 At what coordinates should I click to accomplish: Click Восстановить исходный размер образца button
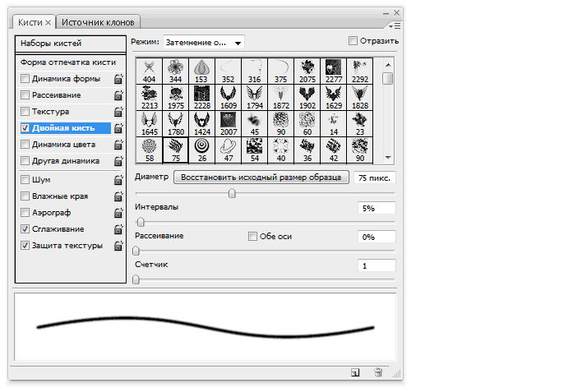[261, 177]
